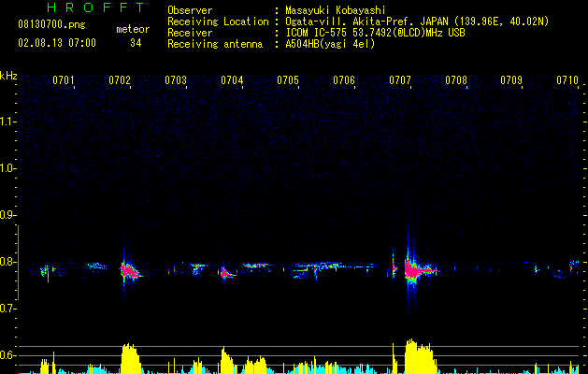Select the filename 08130700.png
This screenshot has width=588, height=374.
tap(51, 25)
